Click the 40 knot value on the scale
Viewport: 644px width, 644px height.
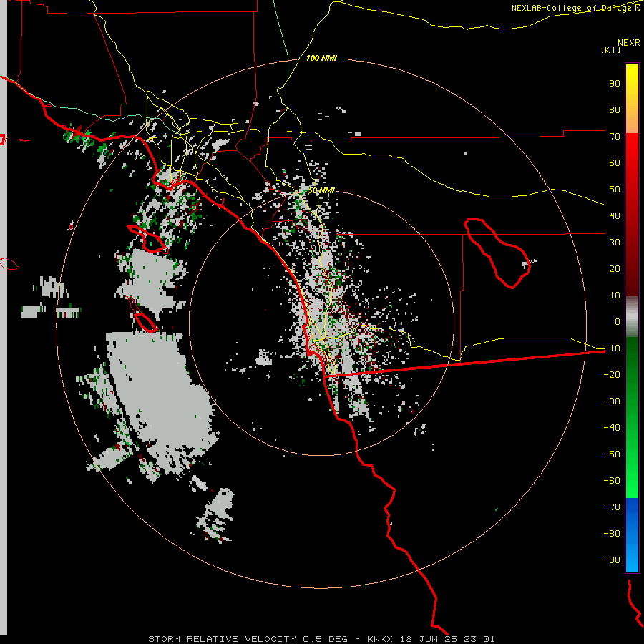pos(615,215)
